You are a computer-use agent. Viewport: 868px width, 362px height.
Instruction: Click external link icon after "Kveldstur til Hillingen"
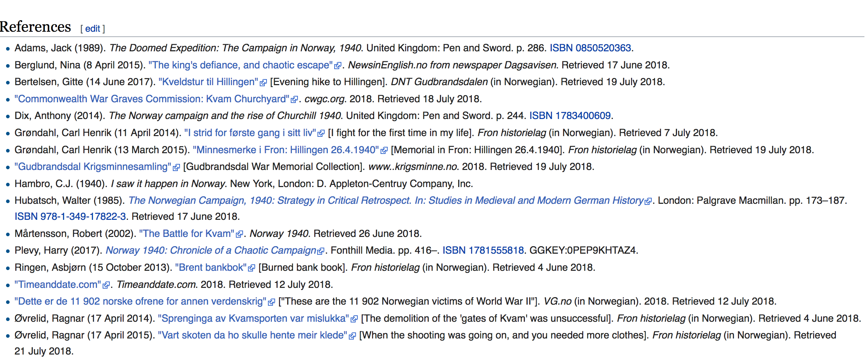[x=263, y=83]
